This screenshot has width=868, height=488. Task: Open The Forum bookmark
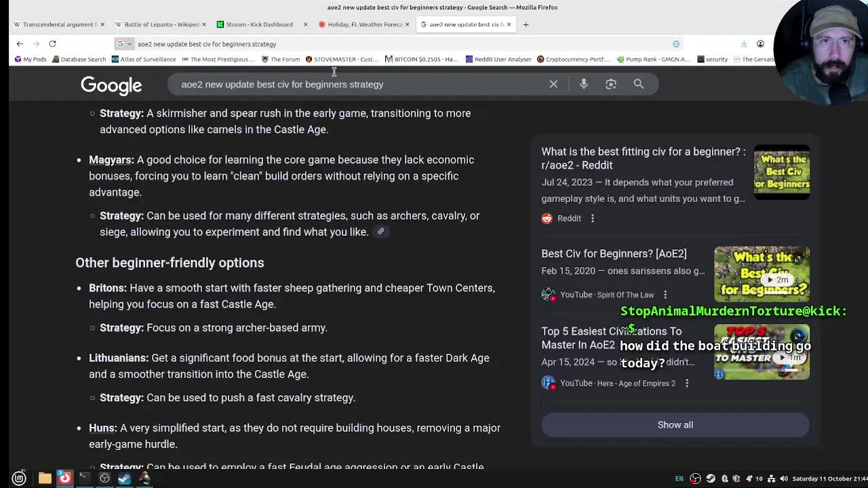[x=281, y=59]
